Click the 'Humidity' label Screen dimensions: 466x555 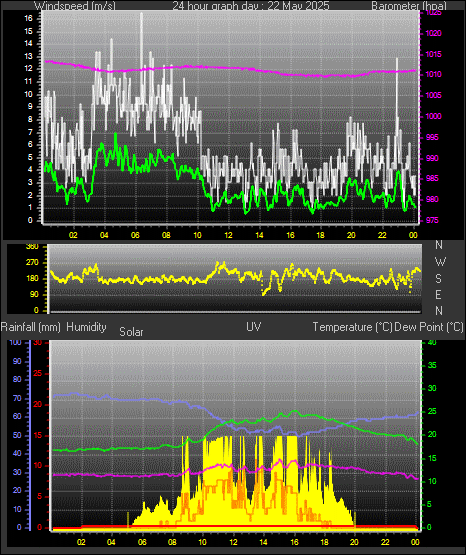(86, 327)
